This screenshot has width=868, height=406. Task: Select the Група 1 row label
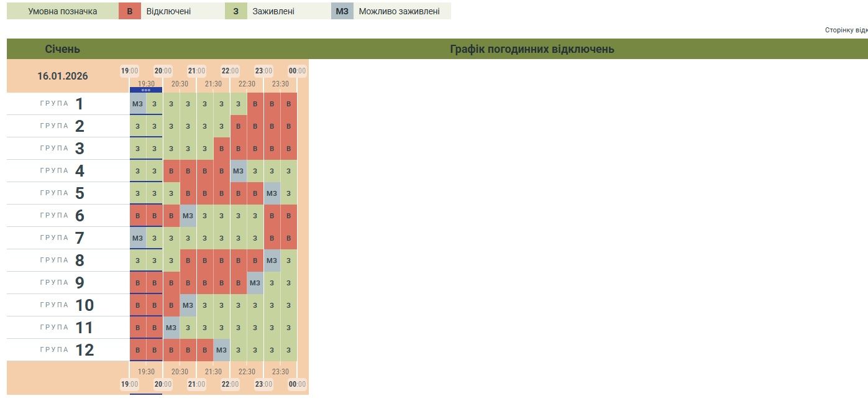coord(62,104)
